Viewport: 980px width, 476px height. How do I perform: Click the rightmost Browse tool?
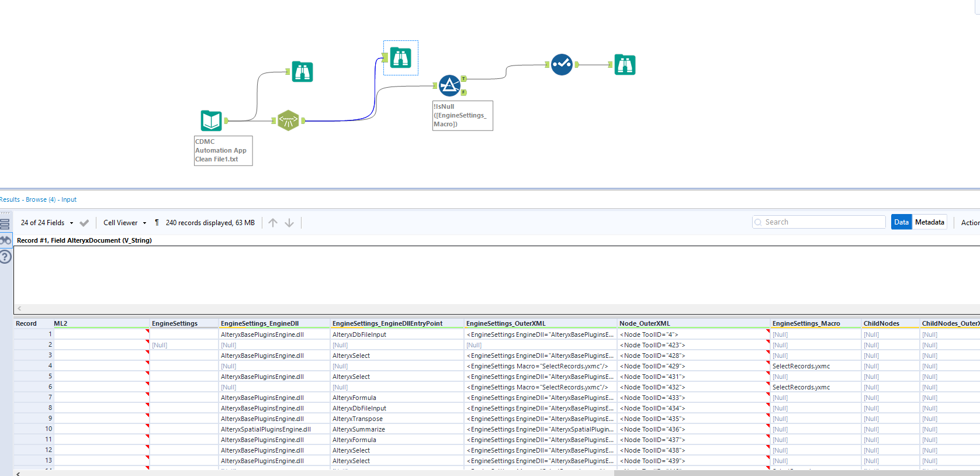click(625, 64)
